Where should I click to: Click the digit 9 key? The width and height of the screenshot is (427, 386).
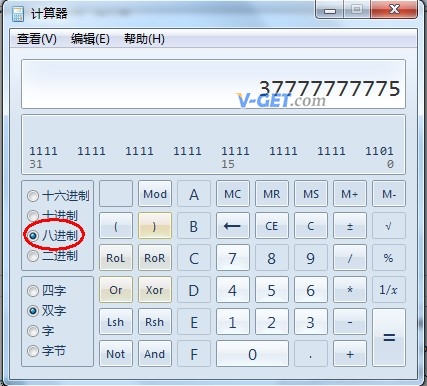pos(311,258)
